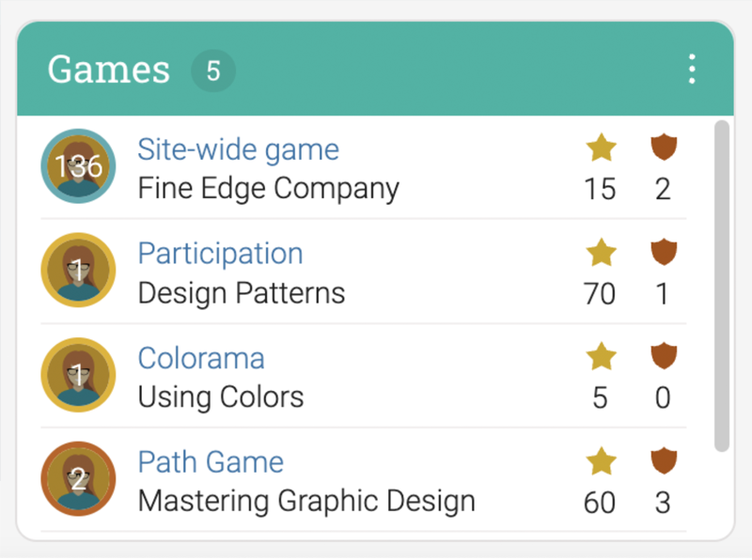Click the avatar showing 136 points
This screenshot has height=560, width=752.
[x=78, y=165]
